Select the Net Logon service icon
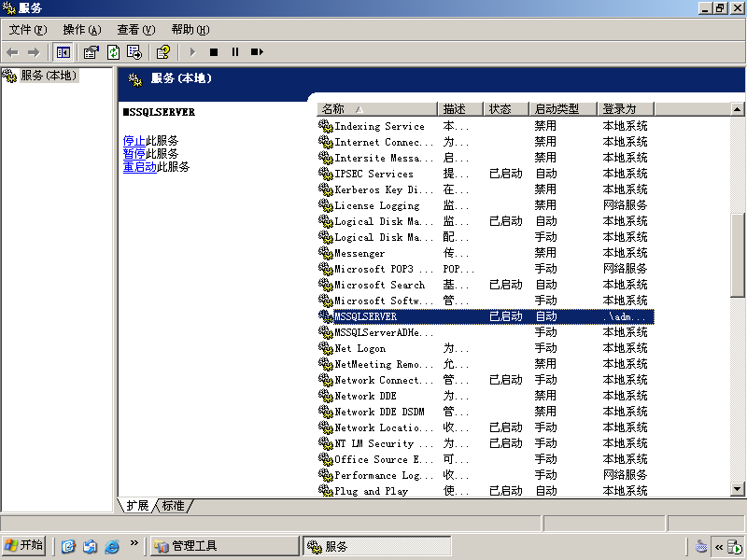 (325, 348)
